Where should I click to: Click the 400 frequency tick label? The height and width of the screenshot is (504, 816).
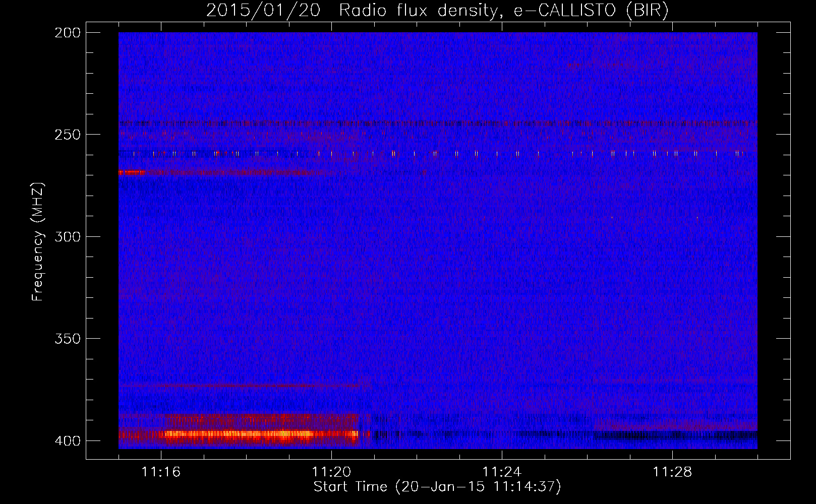(x=68, y=441)
